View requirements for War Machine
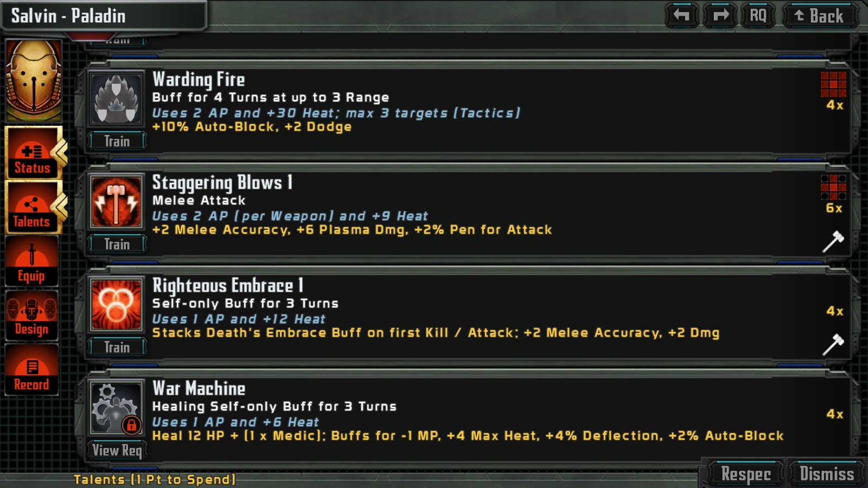 [x=117, y=450]
